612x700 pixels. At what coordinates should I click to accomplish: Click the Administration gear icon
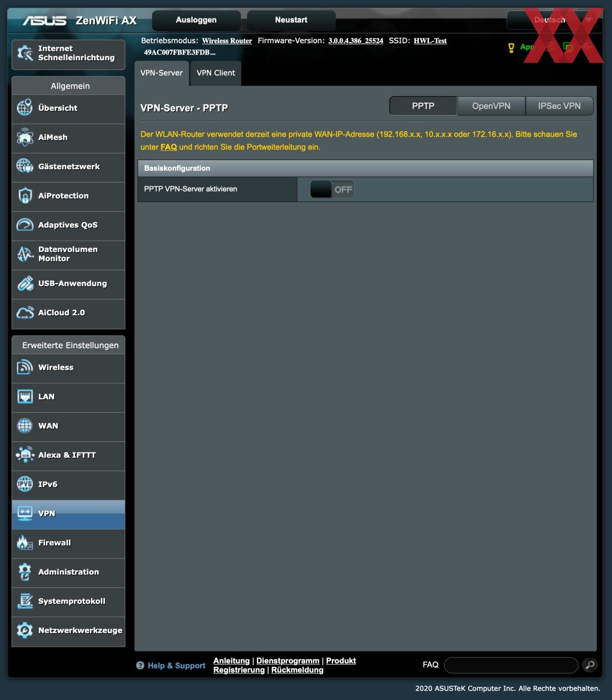25,572
